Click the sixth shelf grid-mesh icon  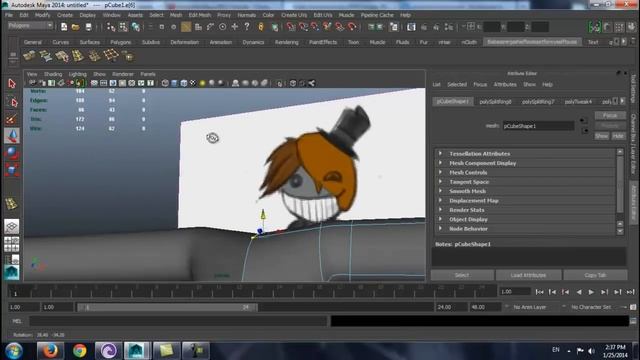111,55
